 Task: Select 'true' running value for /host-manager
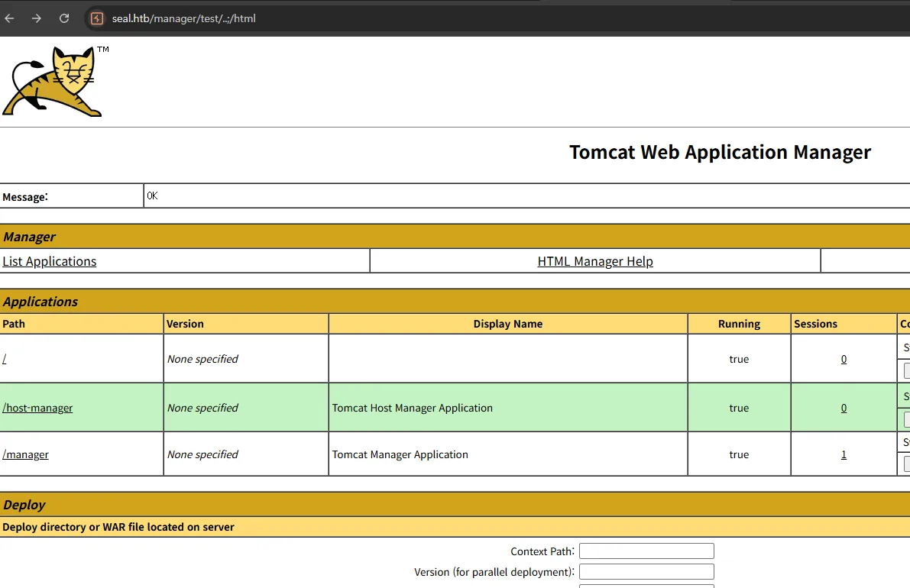tap(739, 408)
